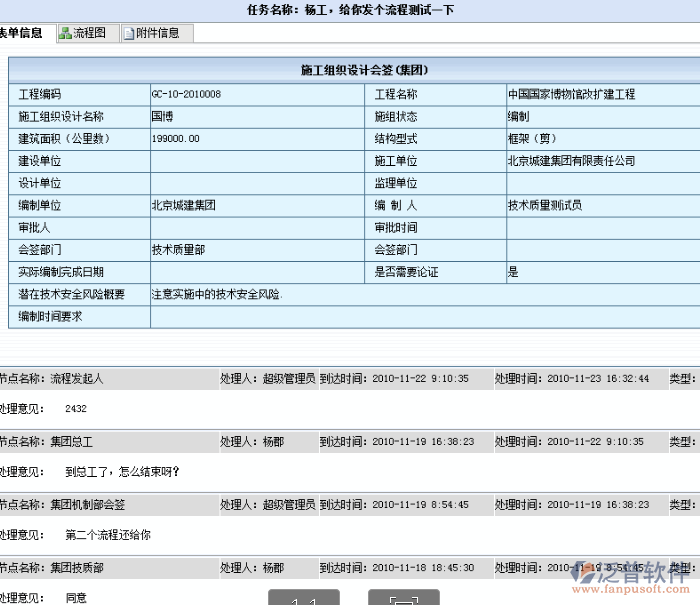The image size is (700, 605).
Task: Click the 1:1 actual size button
Action: pos(304,597)
